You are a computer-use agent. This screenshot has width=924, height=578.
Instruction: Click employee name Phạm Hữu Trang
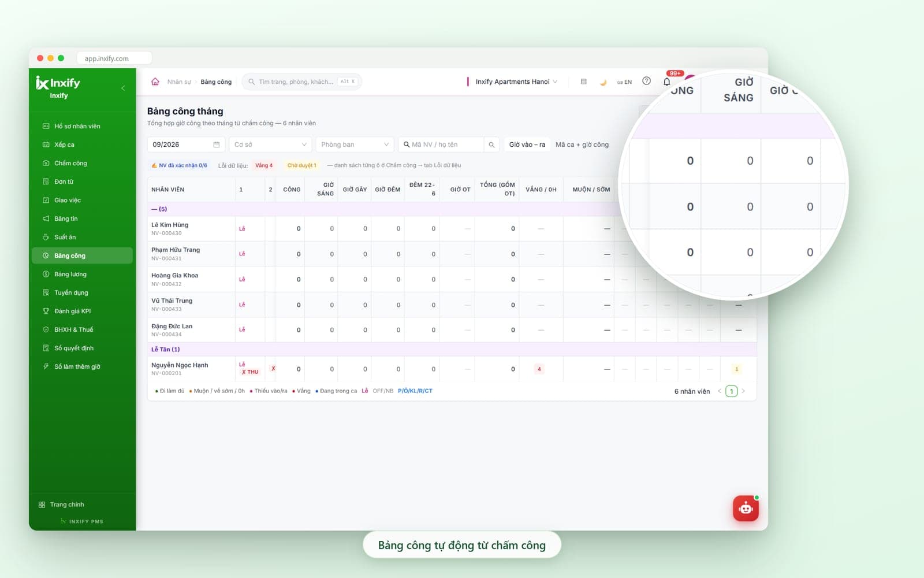[176, 250]
